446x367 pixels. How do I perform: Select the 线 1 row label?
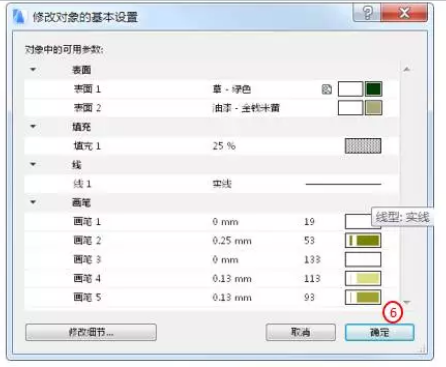pyautogui.click(x=82, y=184)
